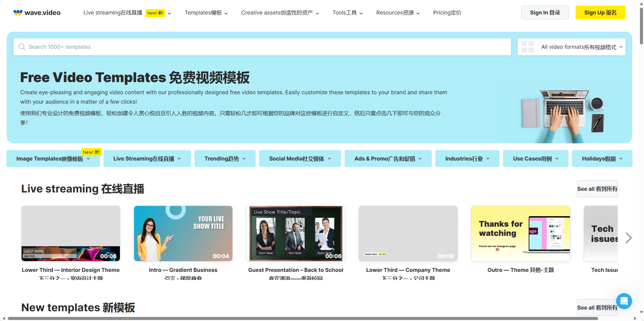
Task: Open Tech Issues template thumbnail
Action: tap(601, 234)
